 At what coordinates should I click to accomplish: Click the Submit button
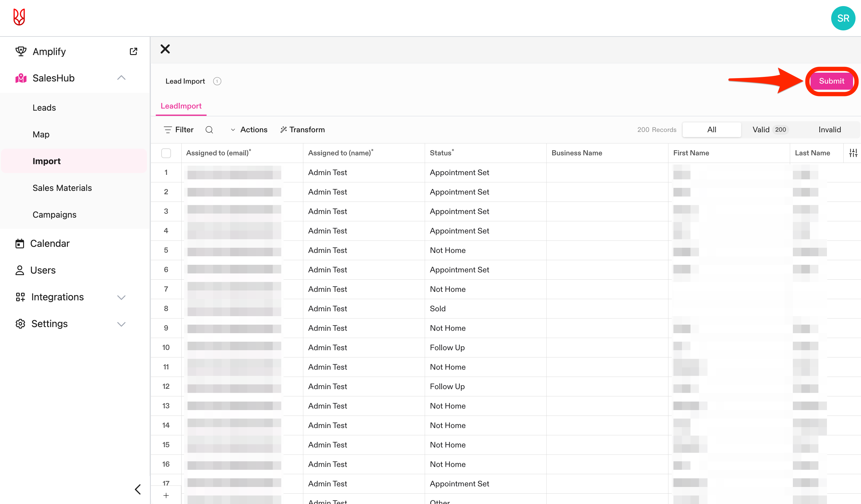831,81
